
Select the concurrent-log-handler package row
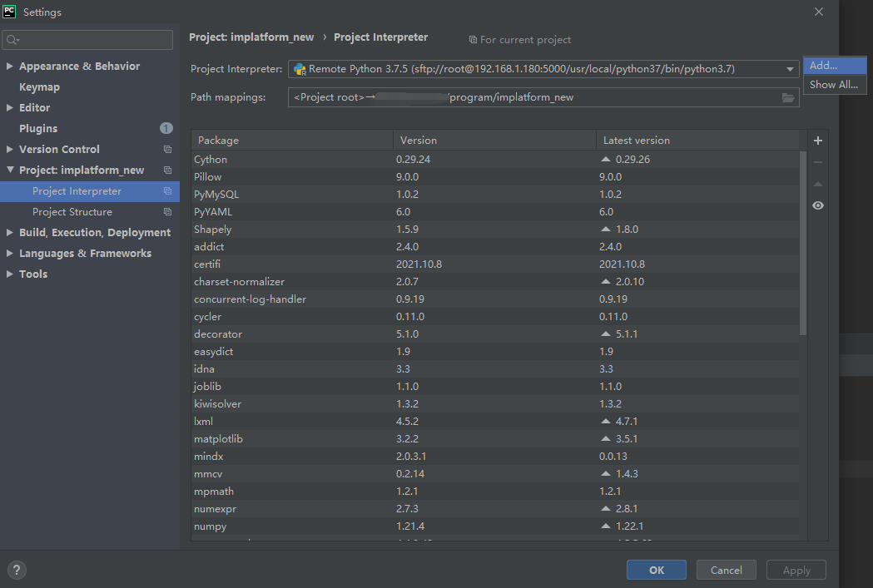click(x=495, y=299)
